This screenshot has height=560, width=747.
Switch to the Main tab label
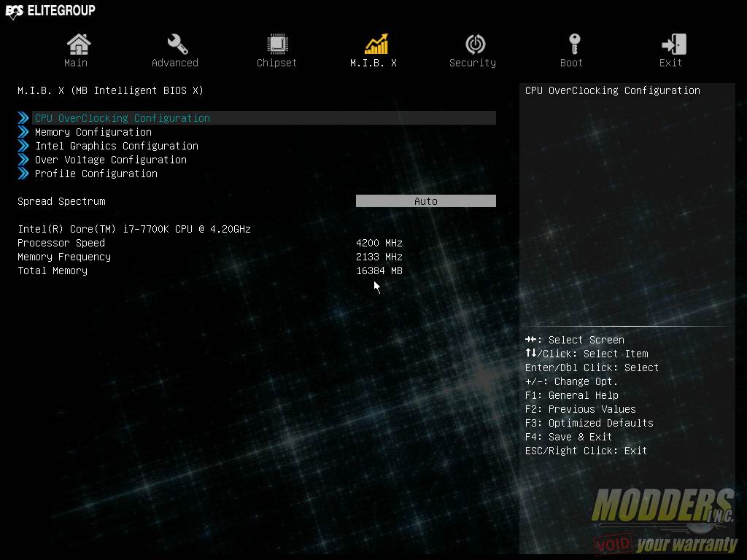pyautogui.click(x=76, y=63)
